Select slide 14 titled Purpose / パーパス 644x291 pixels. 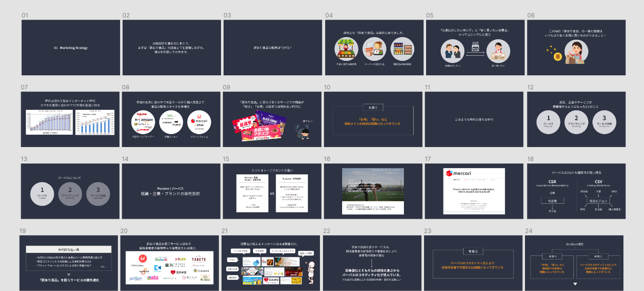click(x=171, y=191)
